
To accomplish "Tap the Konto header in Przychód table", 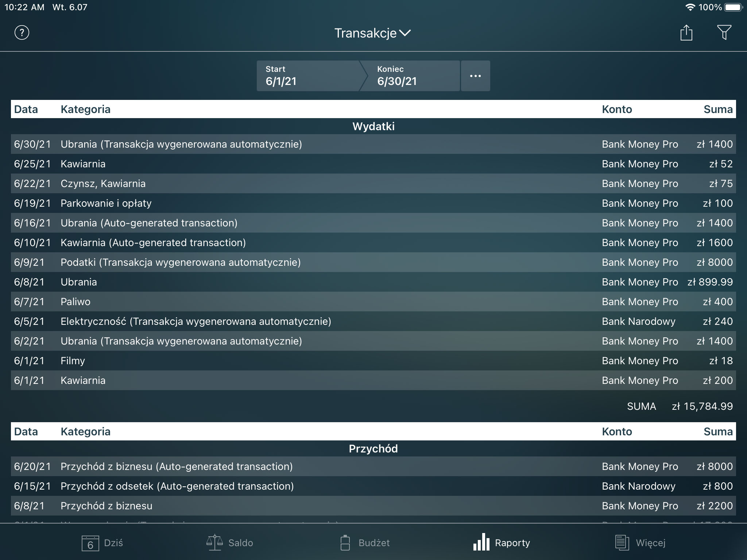I will 617,432.
